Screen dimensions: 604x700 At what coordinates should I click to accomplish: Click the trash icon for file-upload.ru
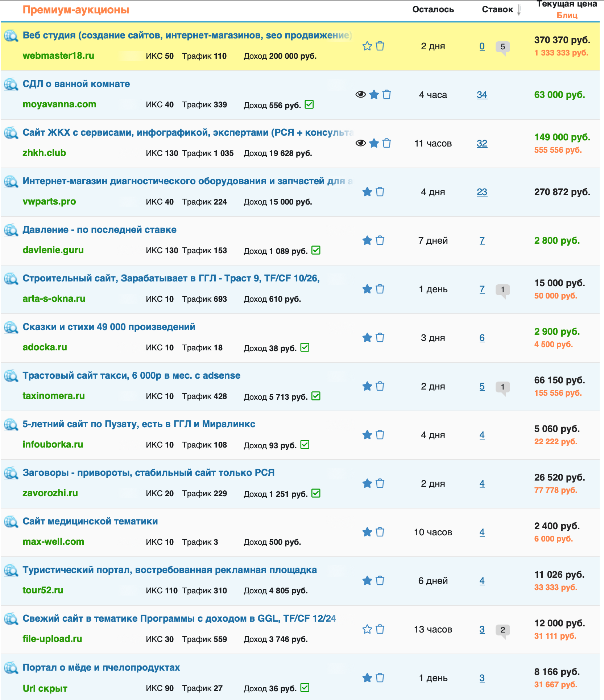pyautogui.click(x=380, y=629)
